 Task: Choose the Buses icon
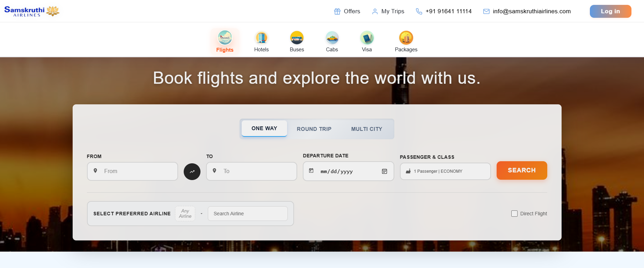(297, 38)
